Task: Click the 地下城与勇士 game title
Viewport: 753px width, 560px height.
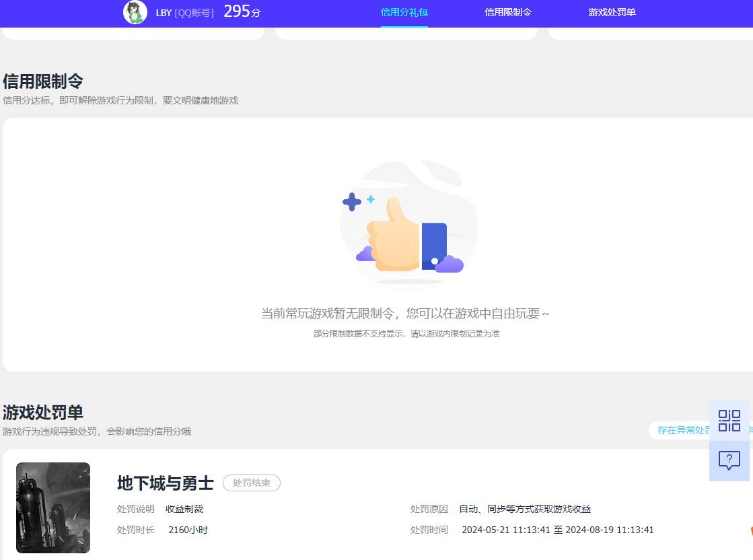Action: [x=165, y=483]
